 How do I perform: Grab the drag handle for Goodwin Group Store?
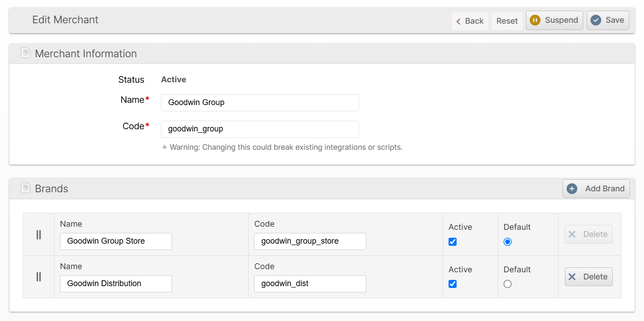[38, 234]
